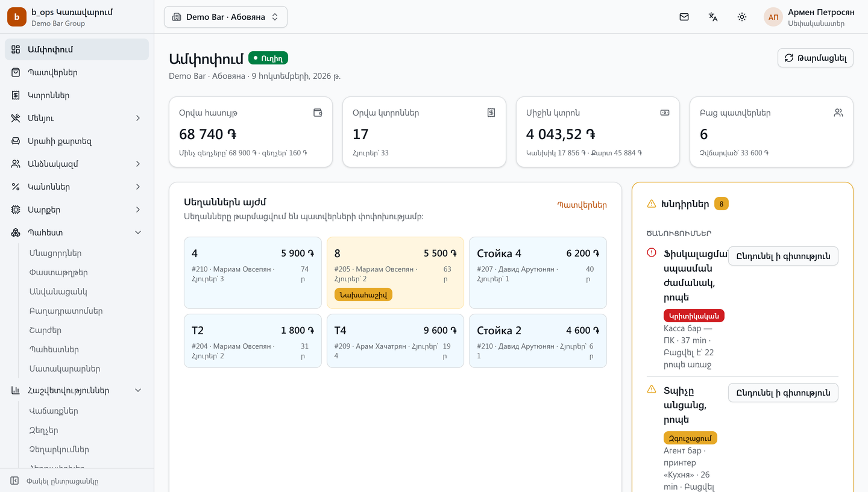
Task: Collapse the Հաշվետվություններ section chevron
Action: (138, 390)
